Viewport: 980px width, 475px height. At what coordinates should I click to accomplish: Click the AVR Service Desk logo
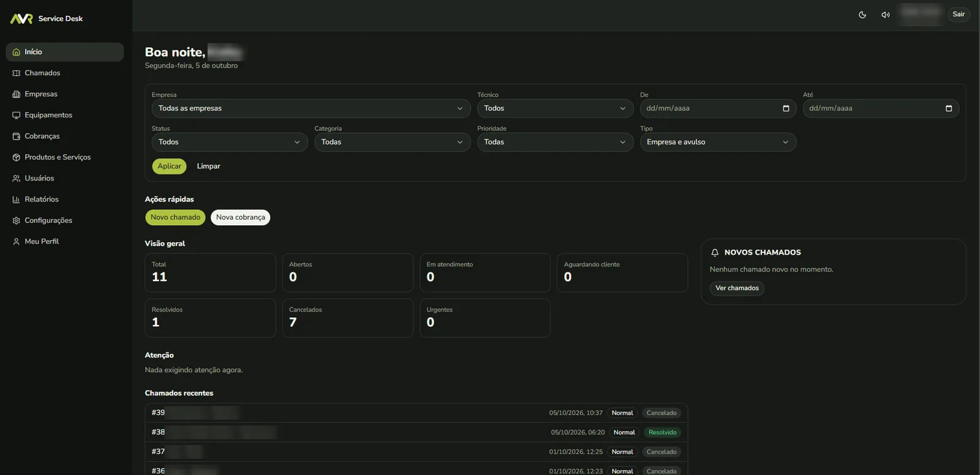pyautogui.click(x=47, y=19)
